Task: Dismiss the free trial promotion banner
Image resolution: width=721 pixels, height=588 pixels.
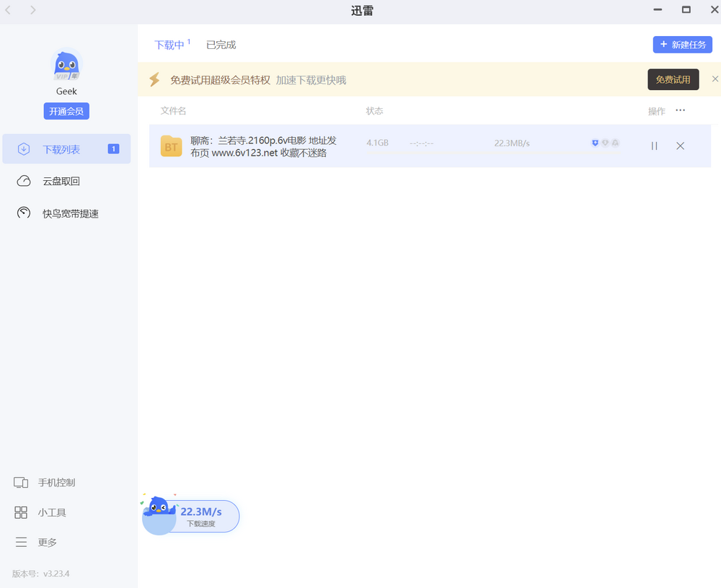Action: point(715,79)
